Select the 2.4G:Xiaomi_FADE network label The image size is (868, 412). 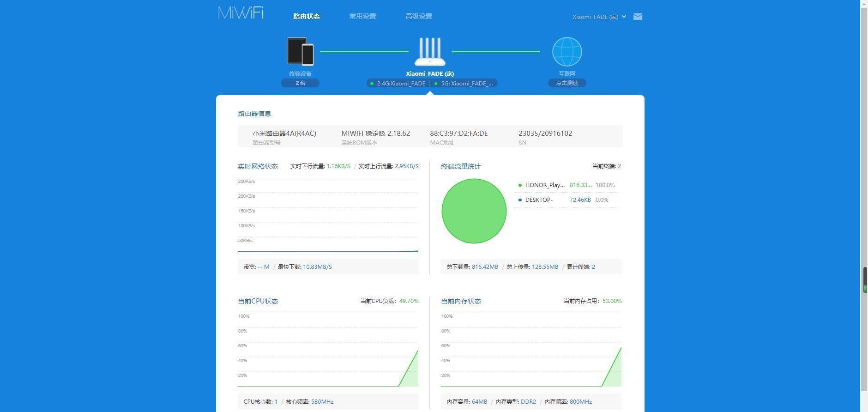(401, 84)
